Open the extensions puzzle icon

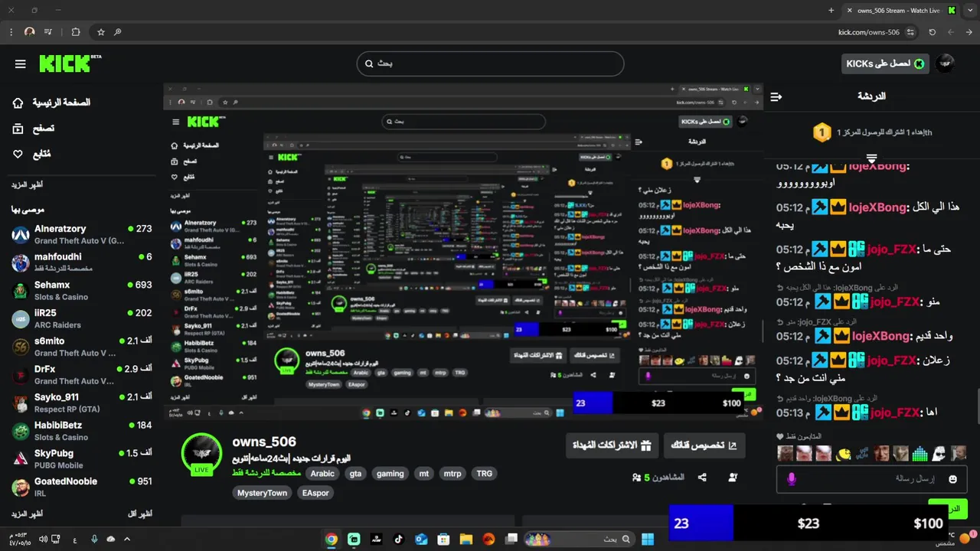[76, 32]
